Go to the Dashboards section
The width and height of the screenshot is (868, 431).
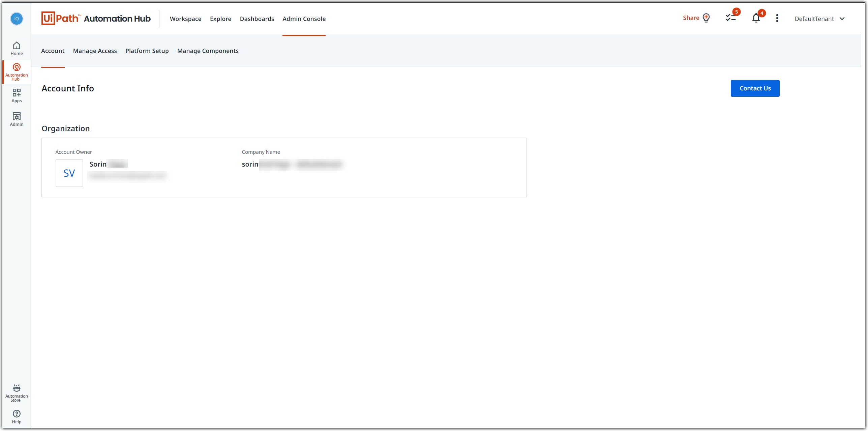[x=257, y=19]
